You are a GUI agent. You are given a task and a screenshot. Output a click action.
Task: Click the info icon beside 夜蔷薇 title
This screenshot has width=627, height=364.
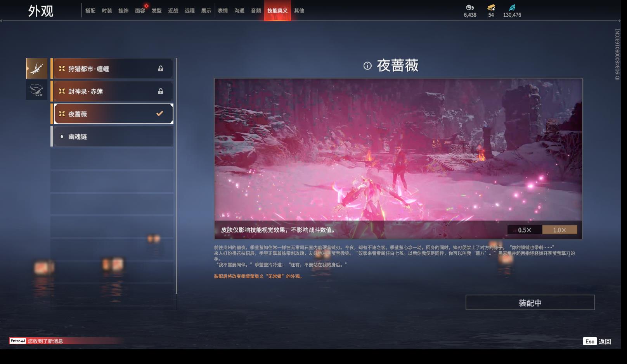coord(367,66)
